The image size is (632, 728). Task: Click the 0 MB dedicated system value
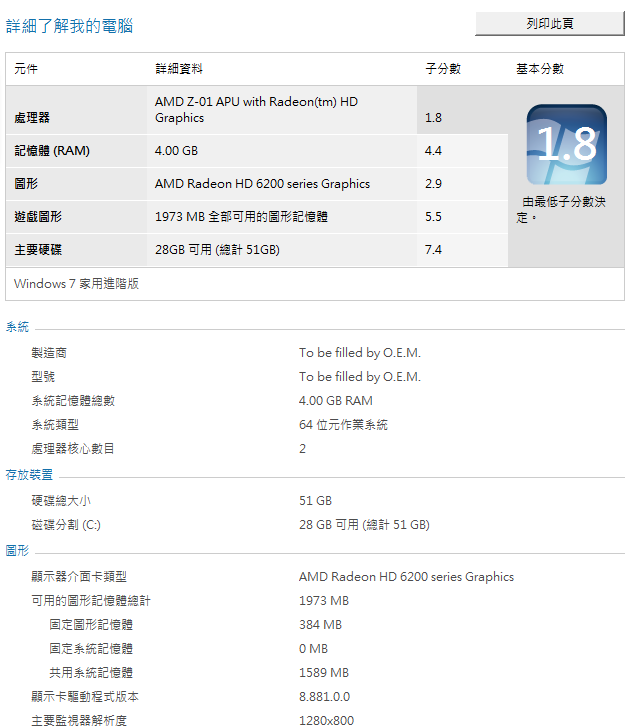coord(313,649)
